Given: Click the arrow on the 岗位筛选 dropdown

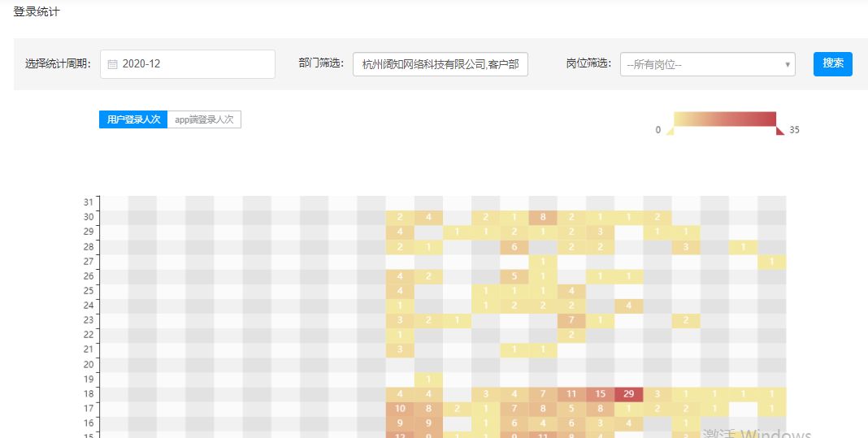Looking at the screenshot, I should [788, 64].
